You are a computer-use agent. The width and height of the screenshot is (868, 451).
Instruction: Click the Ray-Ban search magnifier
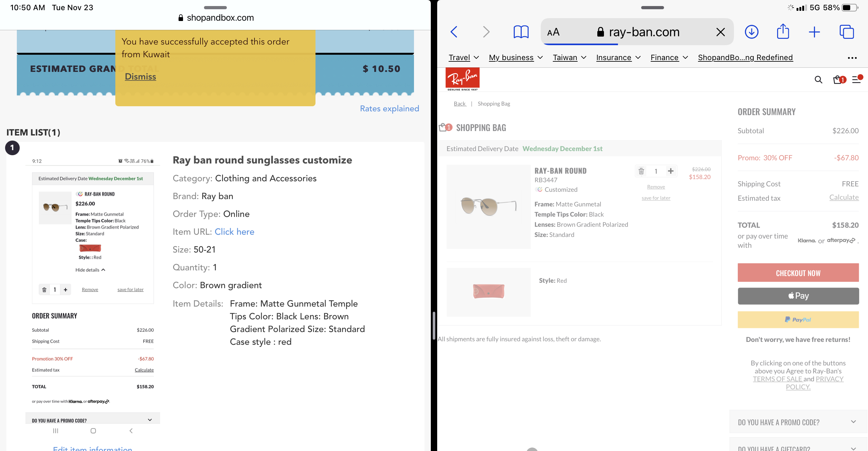tap(818, 80)
